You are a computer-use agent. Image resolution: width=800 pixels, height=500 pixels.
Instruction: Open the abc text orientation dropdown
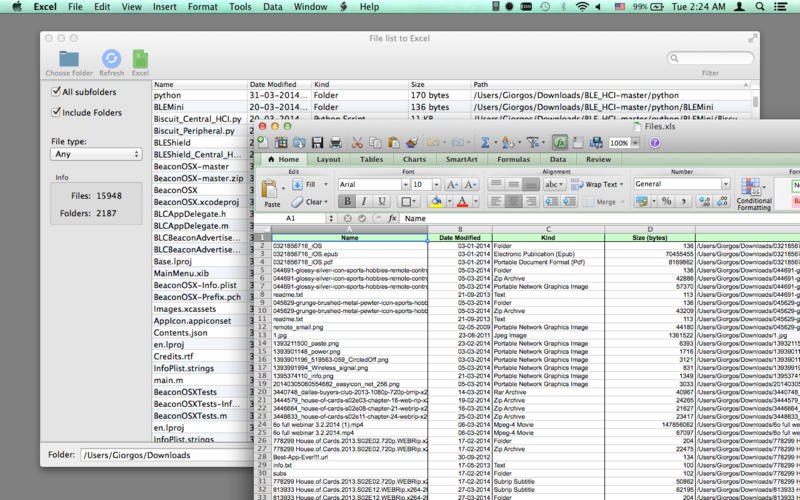[554, 184]
